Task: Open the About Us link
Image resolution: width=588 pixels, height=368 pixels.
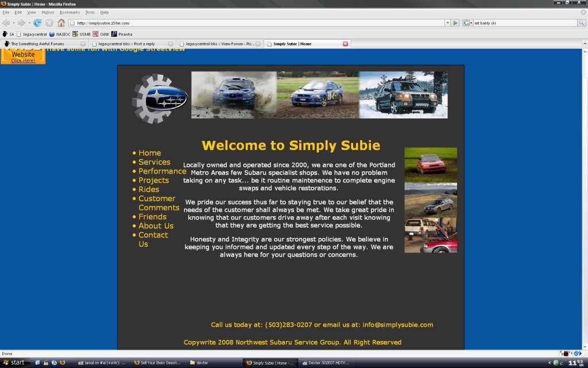Action: [x=156, y=225]
